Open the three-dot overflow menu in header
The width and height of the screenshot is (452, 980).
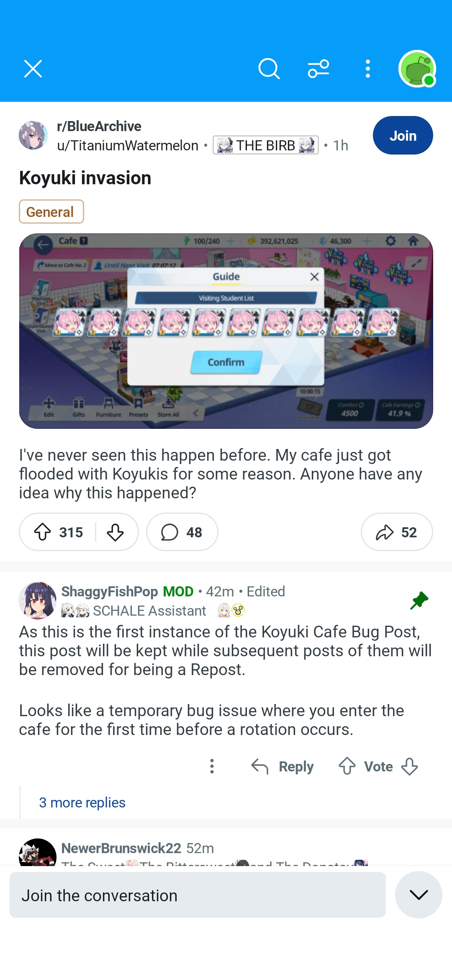[x=367, y=69]
